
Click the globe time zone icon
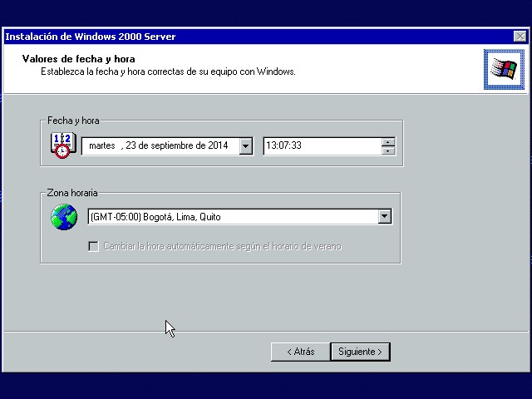pos(64,217)
